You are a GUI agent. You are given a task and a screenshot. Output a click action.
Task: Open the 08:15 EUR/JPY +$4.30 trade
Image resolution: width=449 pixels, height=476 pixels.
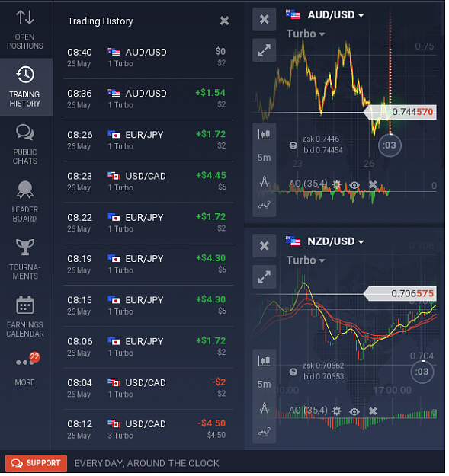[149, 307]
